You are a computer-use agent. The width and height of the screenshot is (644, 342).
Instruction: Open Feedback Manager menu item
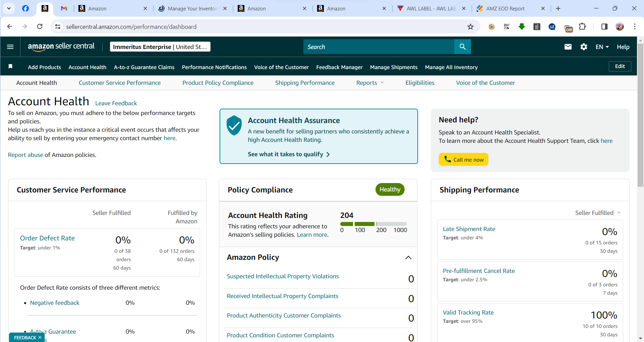[339, 67]
